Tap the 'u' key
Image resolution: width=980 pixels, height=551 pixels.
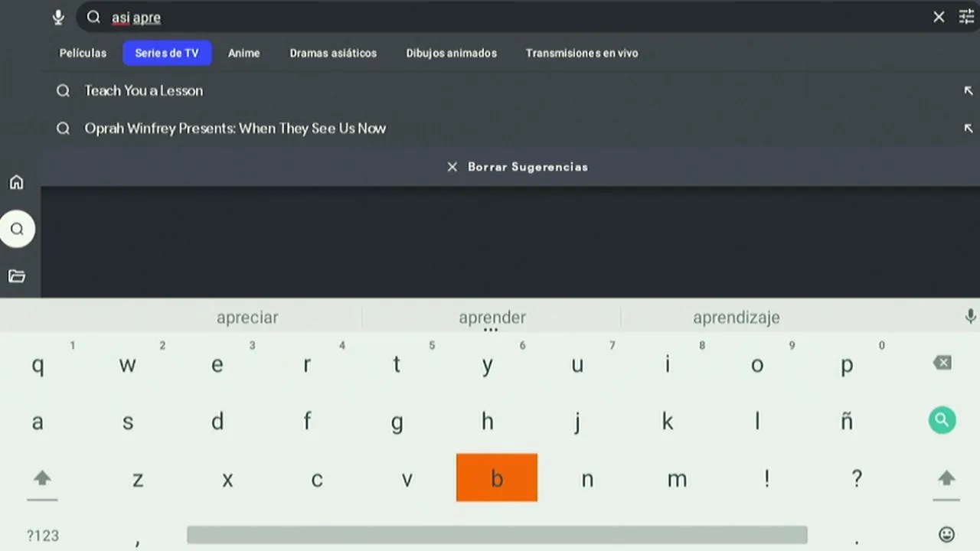[x=577, y=364]
